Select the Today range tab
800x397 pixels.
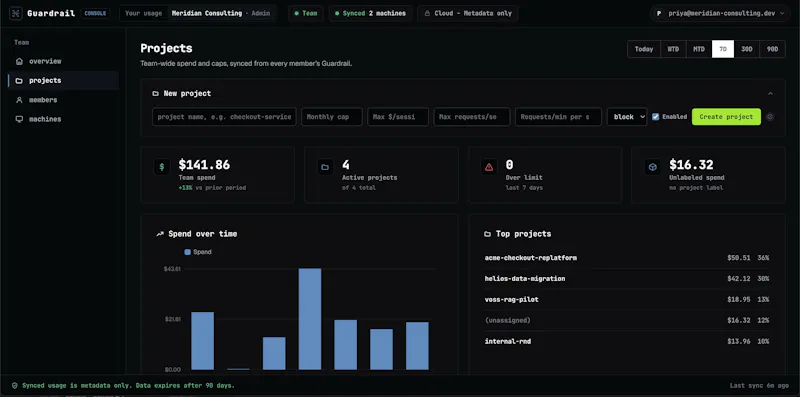coord(644,49)
